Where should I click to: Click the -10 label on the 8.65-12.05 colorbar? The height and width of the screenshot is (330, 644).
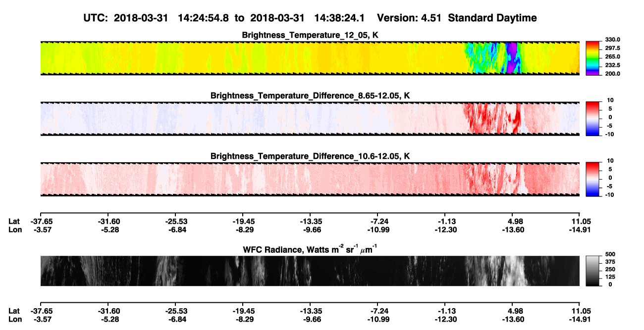pos(610,134)
